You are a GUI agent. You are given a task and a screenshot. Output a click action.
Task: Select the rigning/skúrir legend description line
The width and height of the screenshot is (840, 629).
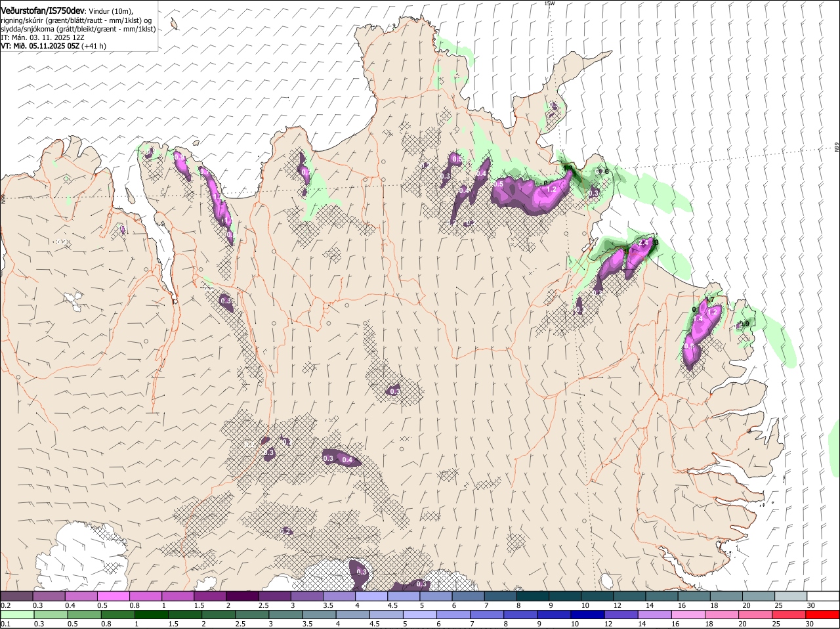click(x=76, y=20)
